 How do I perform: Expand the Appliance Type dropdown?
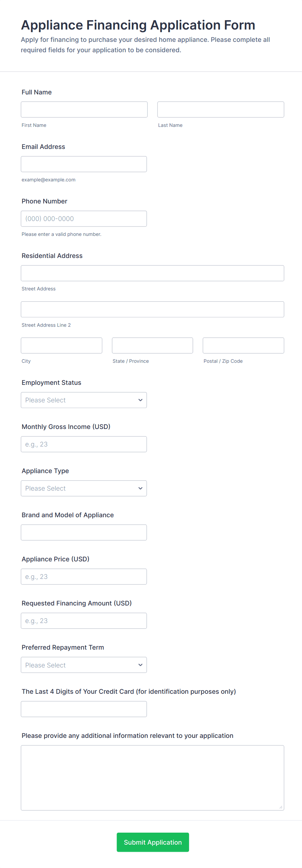(83, 488)
